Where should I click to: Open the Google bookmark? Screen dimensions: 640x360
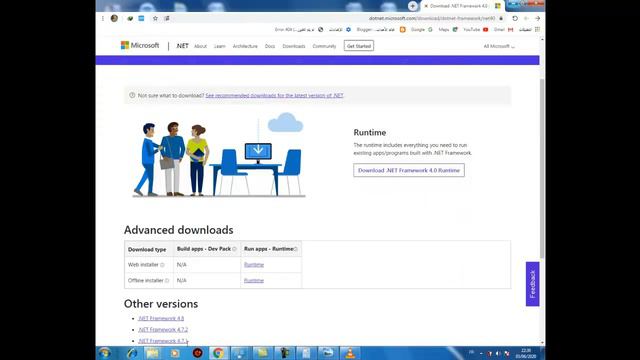click(x=422, y=29)
